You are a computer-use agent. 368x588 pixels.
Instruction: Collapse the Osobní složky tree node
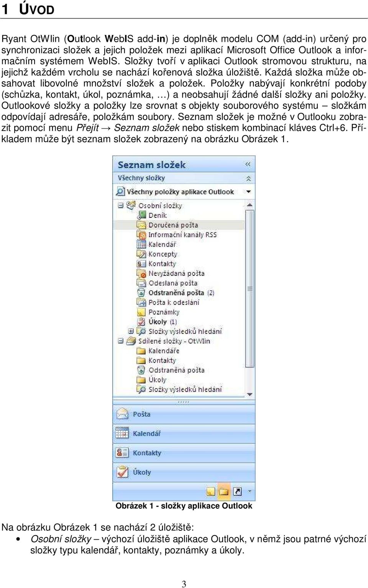pyautogui.click(x=121, y=205)
